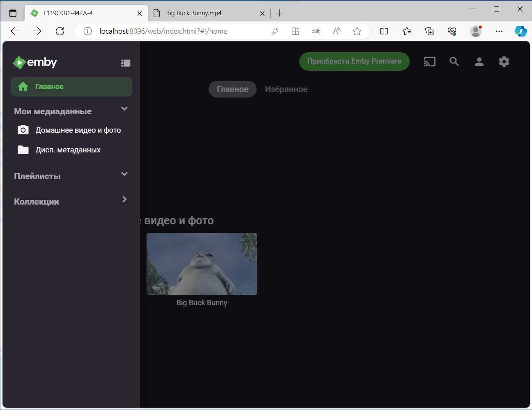
Task: Go forward using browser forward arrow
Action: (x=37, y=31)
